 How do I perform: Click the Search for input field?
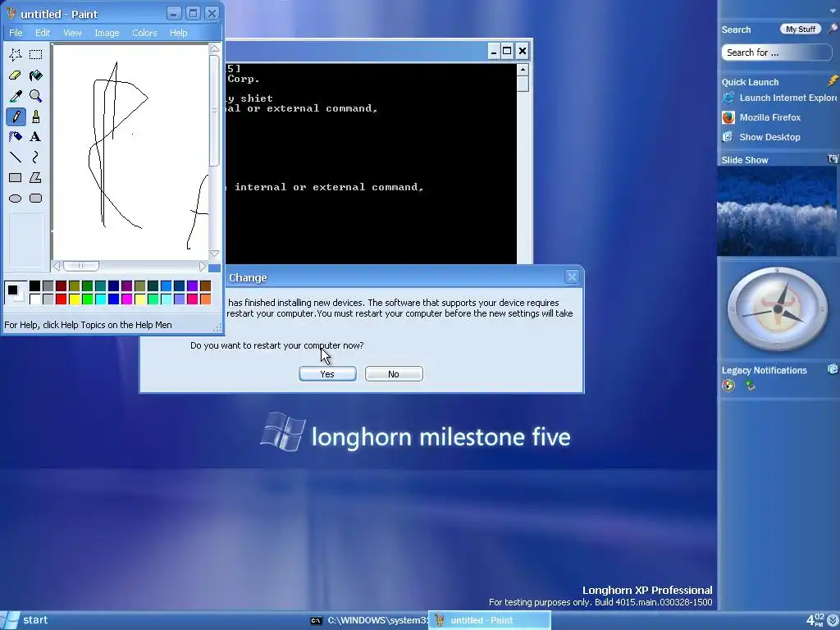click(x=777, y=52)
